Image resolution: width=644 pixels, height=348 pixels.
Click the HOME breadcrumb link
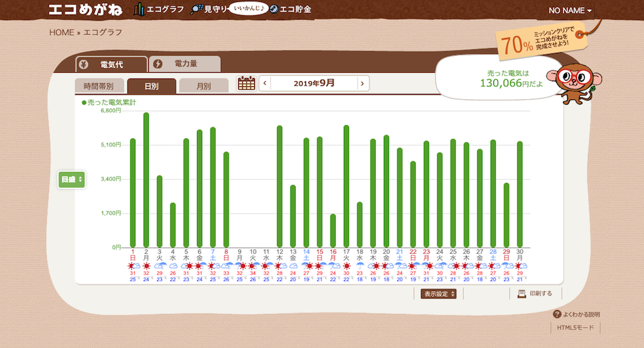click(62, 32)
